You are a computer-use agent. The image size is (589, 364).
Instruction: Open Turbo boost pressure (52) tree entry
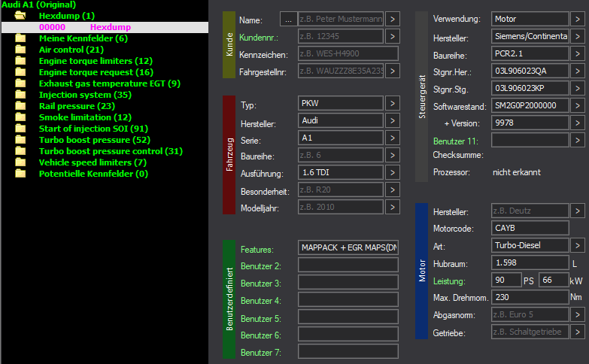(x=95, y=140)
